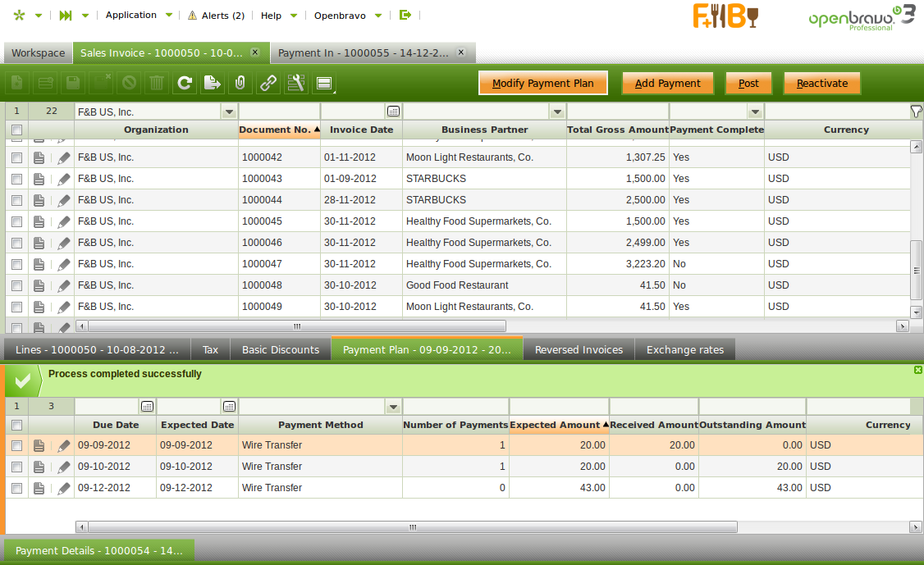Click the green logout icon
924x565 pixels.
pyautogui.click(x=405, y=15)
